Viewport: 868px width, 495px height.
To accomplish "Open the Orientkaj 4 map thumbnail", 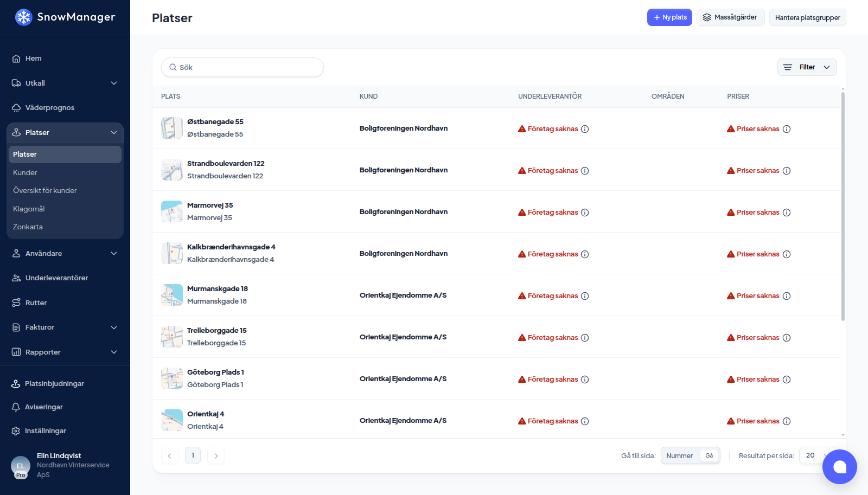I will (x=172, y=421).
